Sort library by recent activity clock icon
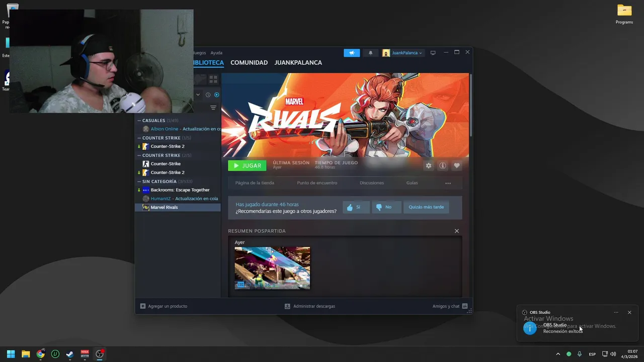Image resolution: width=644 pixels, height=362 pixels. coord(208,95)
